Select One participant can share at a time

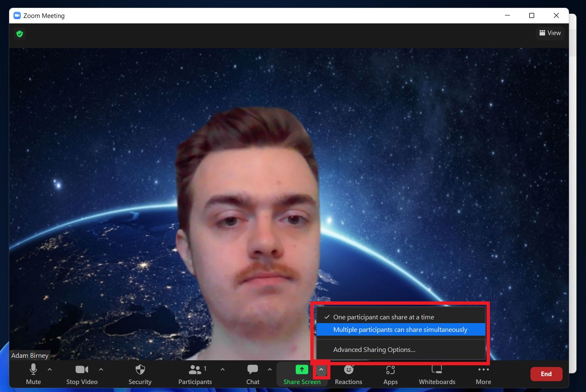click(383, 317)
